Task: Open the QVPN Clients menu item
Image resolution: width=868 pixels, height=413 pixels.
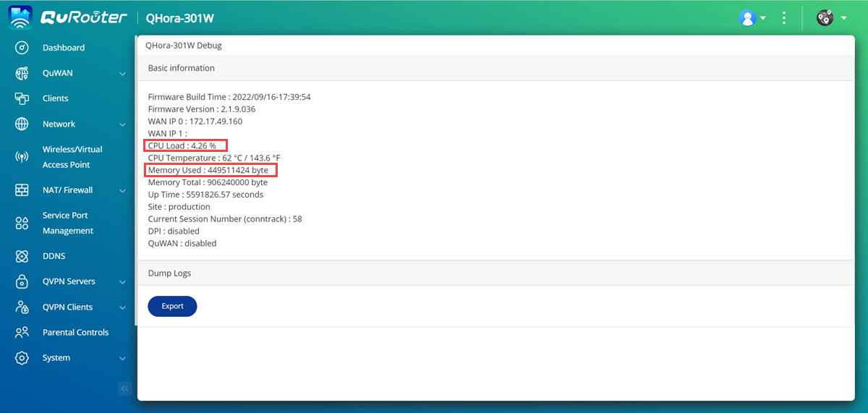Action: pos(67,307)
